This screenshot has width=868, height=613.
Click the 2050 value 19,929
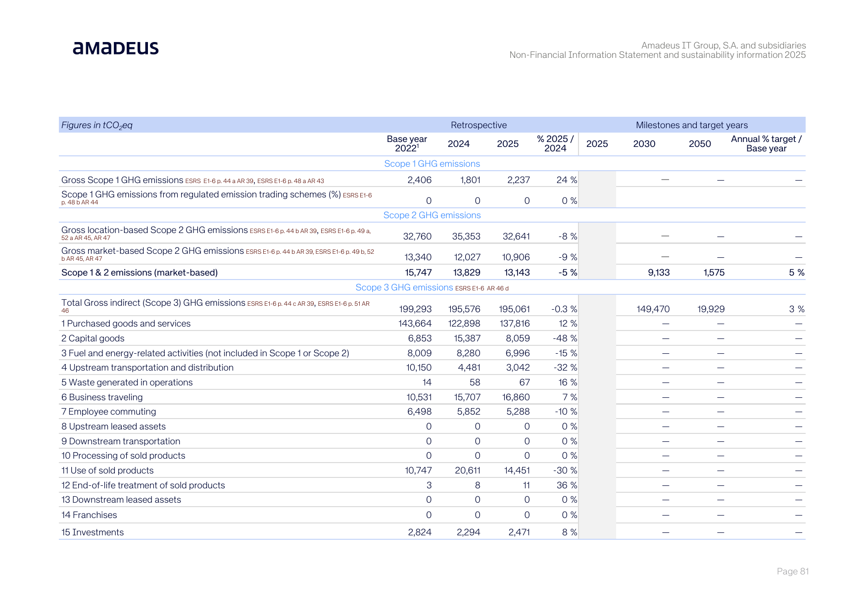click(711, 309)
